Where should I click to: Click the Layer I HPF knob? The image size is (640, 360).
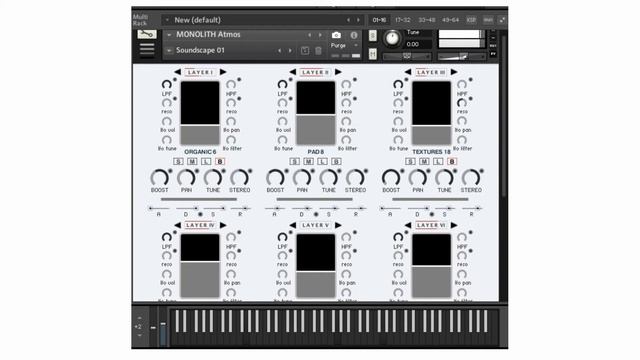[x=231, y=84]
